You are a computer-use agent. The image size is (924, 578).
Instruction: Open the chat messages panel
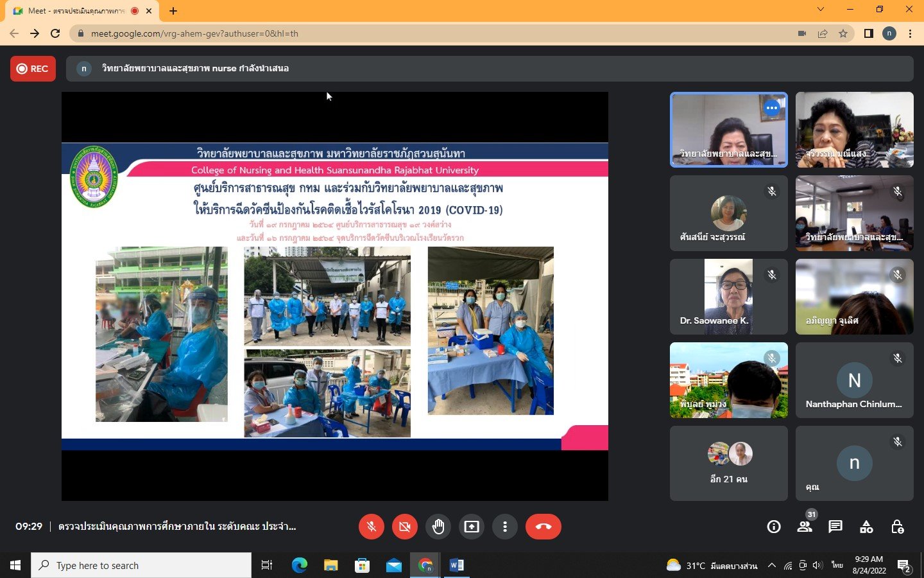pyautogui.click(x=835, y=527)
